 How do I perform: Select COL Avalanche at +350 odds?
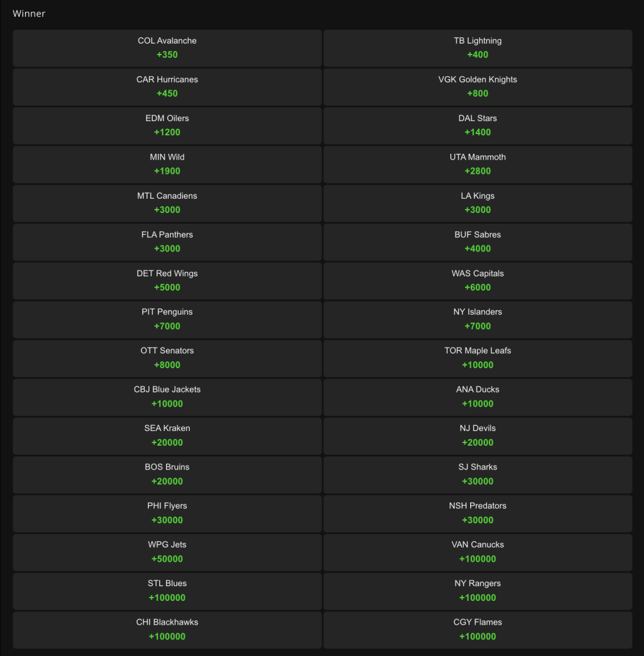(167, 48)
